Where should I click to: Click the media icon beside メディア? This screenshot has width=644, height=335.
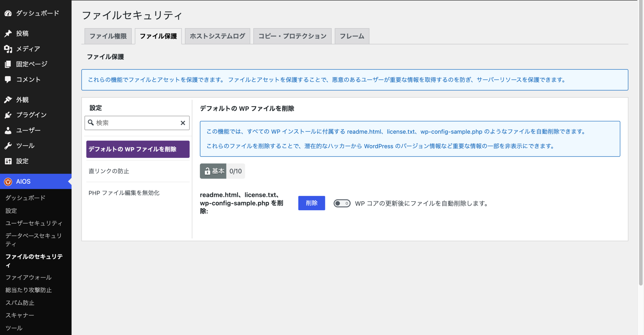[8, 49]
